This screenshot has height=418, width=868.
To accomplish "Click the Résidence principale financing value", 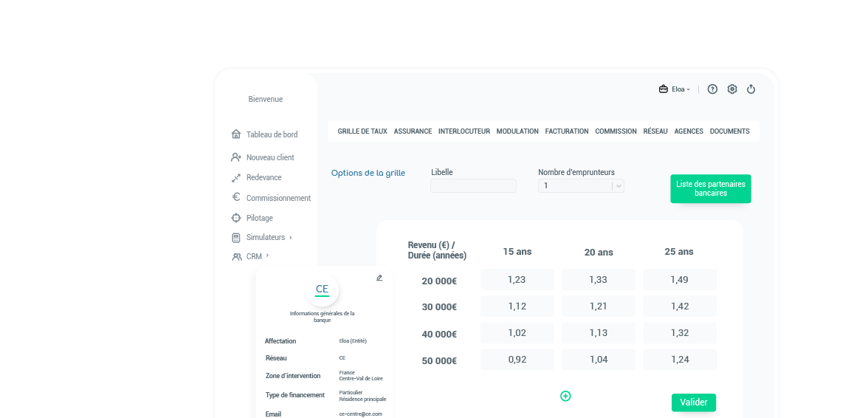I will 362,400.
